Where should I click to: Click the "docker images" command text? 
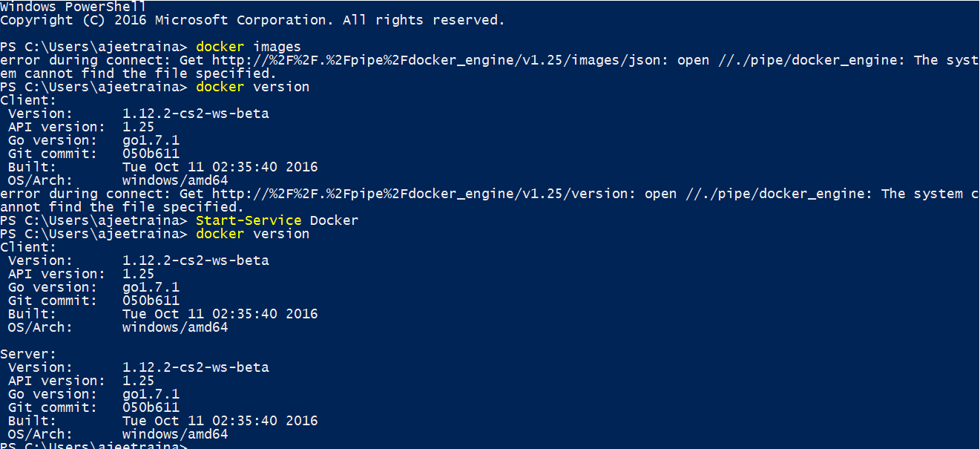point(248,47)
